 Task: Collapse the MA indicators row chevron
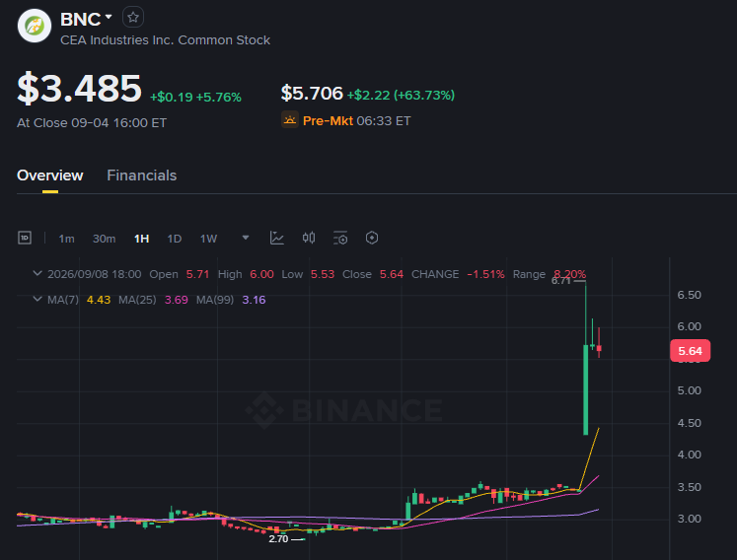pyautogui.click(x=37, y=300)
